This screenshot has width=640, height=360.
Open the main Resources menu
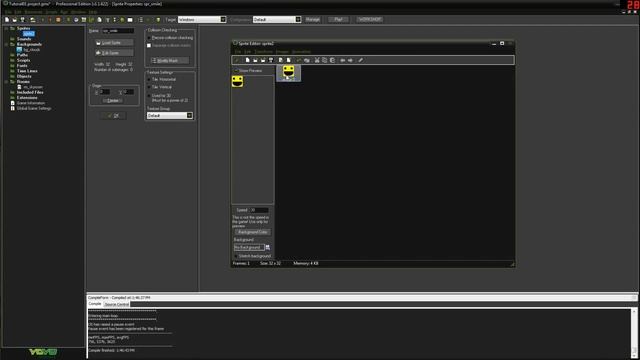(33, 12)
